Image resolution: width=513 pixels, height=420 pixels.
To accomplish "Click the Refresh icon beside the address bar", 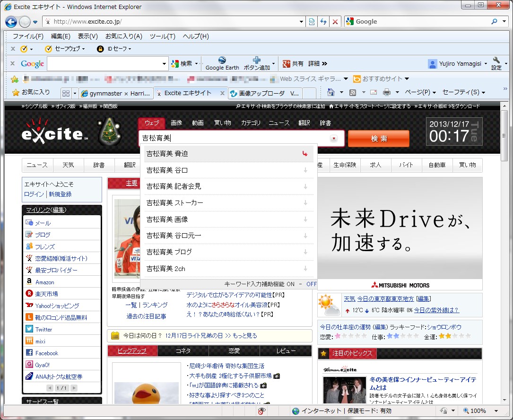I will [x=323, y=22].
